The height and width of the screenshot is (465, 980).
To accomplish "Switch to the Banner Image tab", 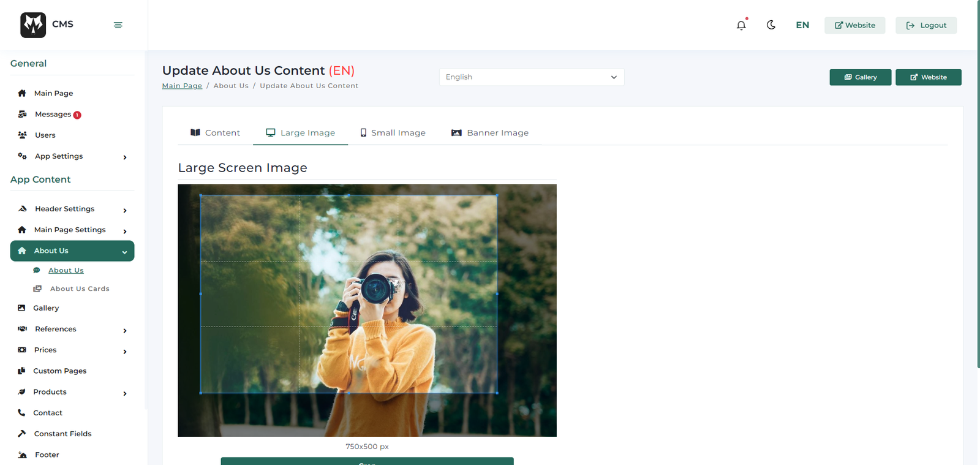I will click(490, 133).
